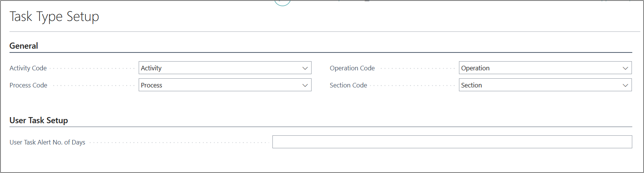
Task: Open the Activity Code dropdown arrow
Action: pyautogui.click(x=305, y=68)
